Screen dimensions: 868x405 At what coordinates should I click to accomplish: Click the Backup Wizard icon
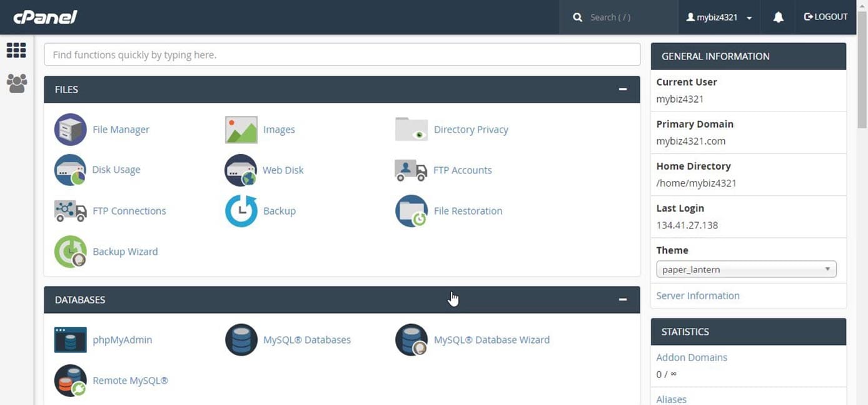tap(70, 252)
